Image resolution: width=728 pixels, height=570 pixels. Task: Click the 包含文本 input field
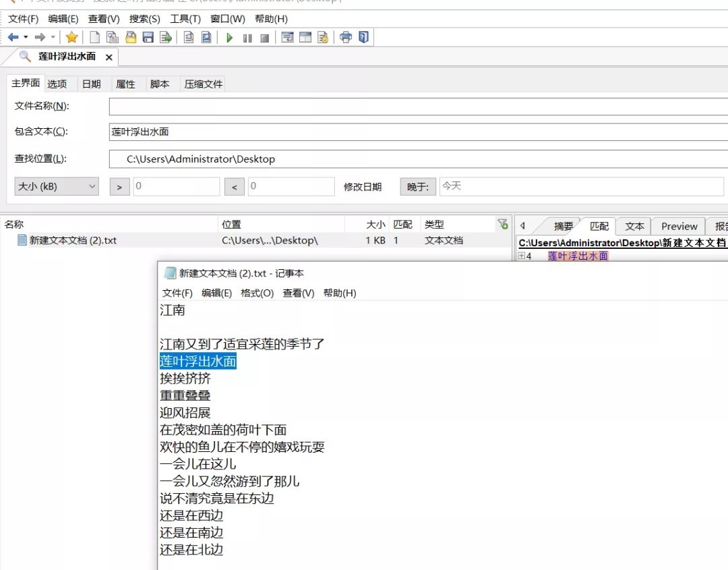418,132
